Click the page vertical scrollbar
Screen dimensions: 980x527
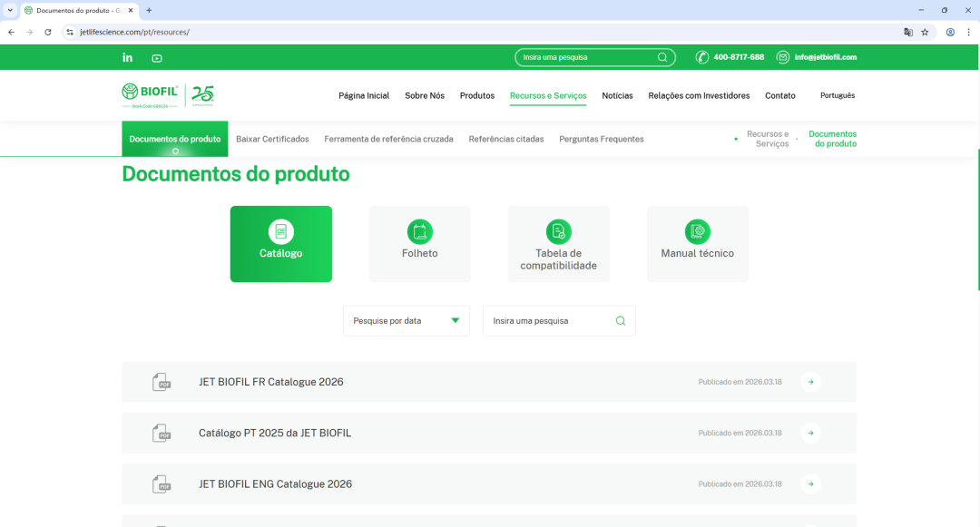click(x=978, y=220)
